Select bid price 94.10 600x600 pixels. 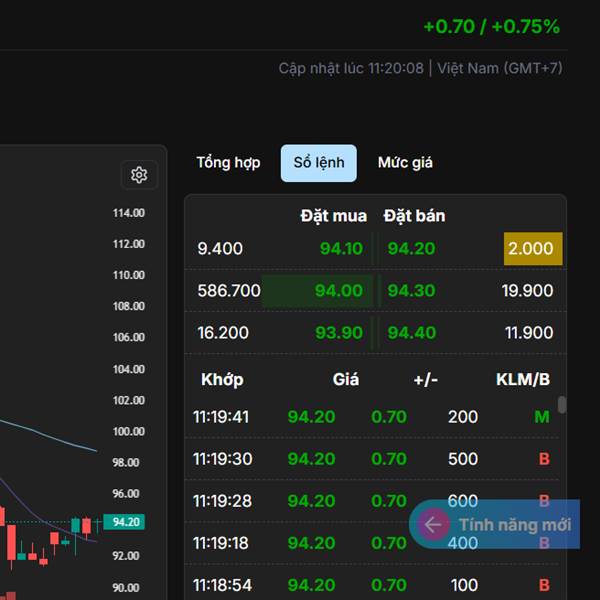341,249
